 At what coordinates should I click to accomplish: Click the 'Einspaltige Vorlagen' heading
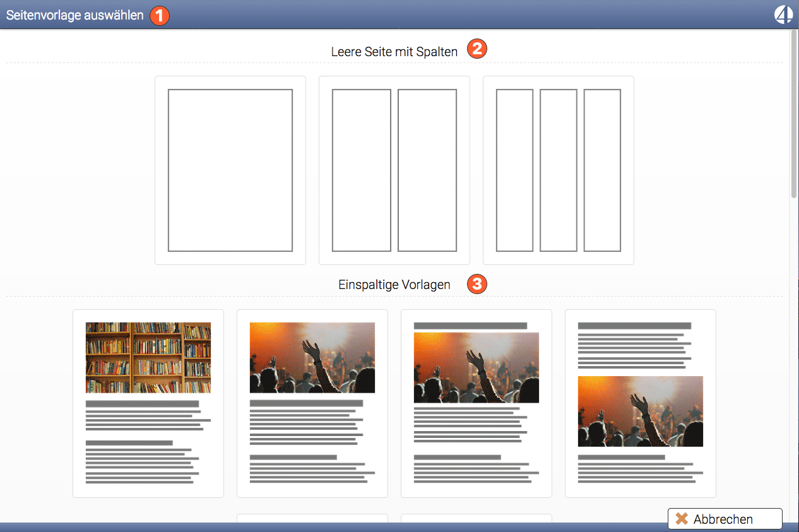pyautogui.click(x=394, y=285)
